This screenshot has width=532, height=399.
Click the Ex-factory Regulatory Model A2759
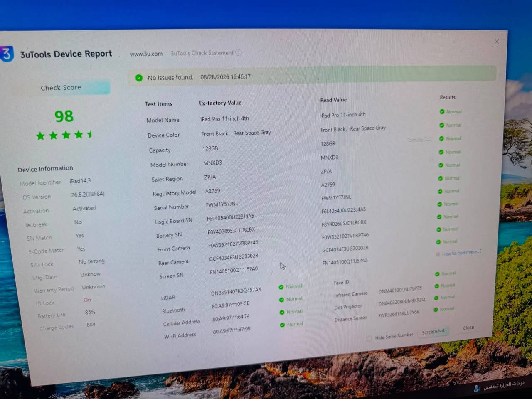tap(213, 191)
